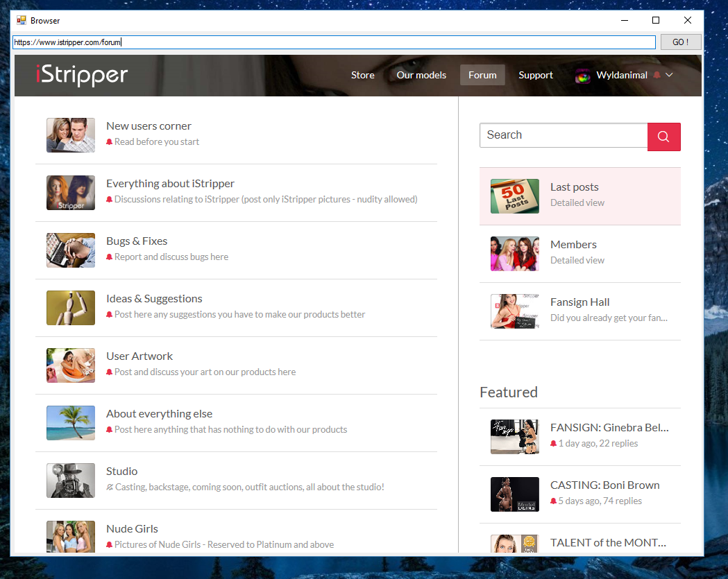This screenshot has width=728, height=579.
Task: Click the CASTING Boni Brown thumbnail
Action: pos(515,494)
